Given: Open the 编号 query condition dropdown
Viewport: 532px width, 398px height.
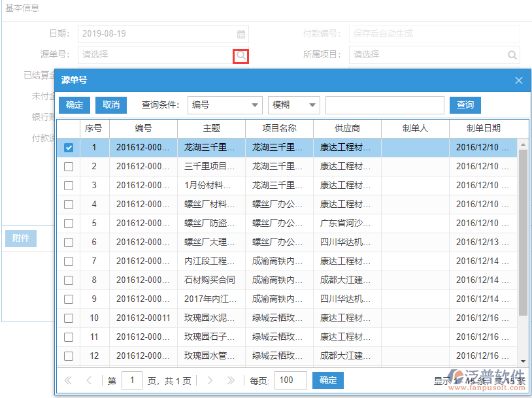Looking at the screenshot, I should [225, 105].
